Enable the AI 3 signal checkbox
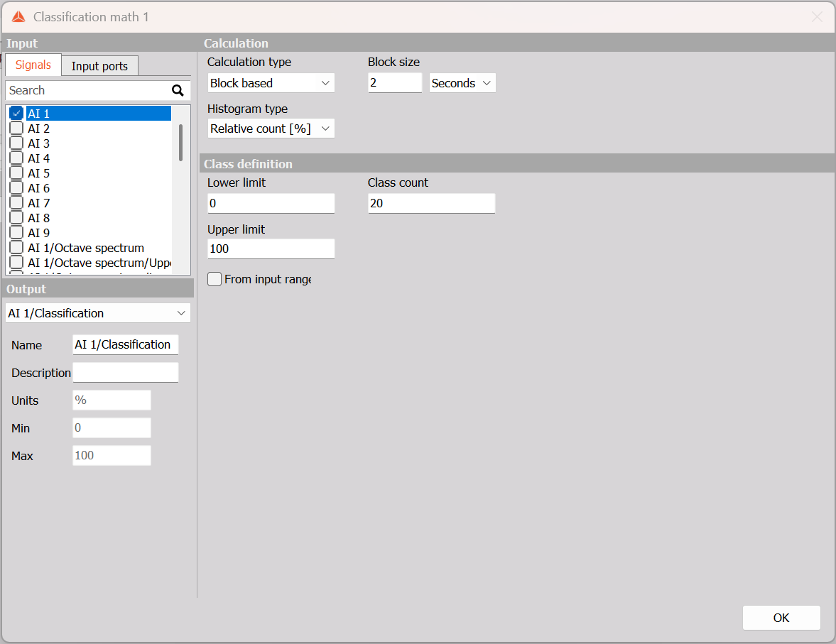Screen dimensions: 836x644 point(16,143)
